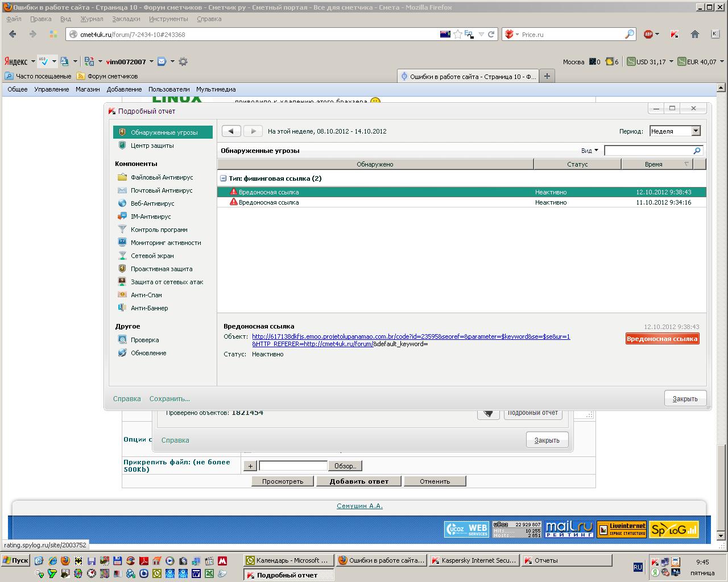Select Обнаруженные угрозы section

click(163, 132)
